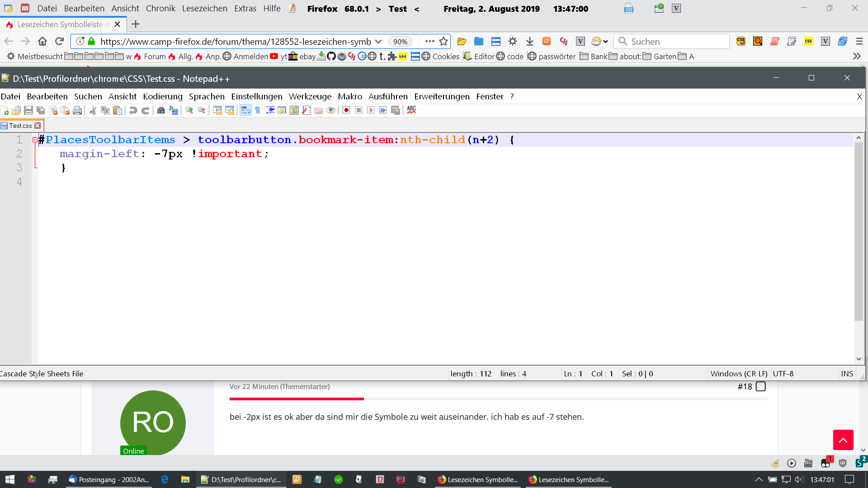This screenshot has width=868, height=488.
Task: Show all characters with the pilcrow icon
Action: click(x=258, y=110)
